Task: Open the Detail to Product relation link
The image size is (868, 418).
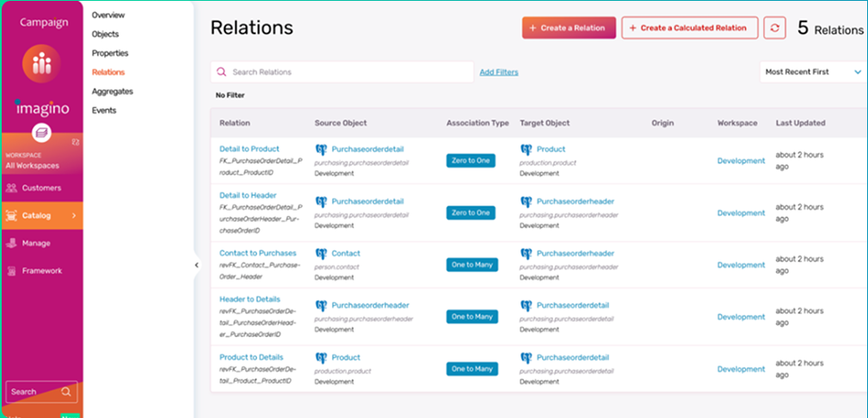Action: pos(249,149)
